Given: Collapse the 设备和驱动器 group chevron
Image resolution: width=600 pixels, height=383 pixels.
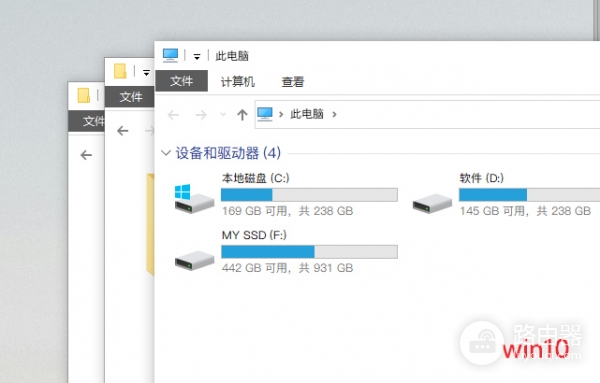Looking at the screenshot, I should pos(166,153).
